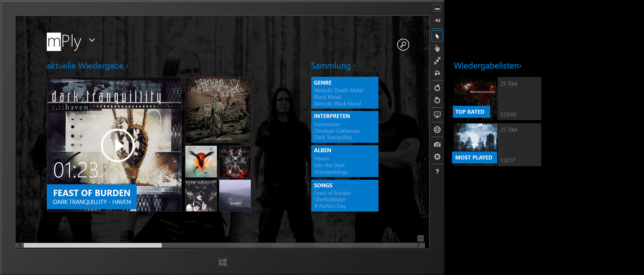The height and width of the screenshot is (275, 644).
Task: Rotate simulator counterclockwise
Action: click(437, 100)
